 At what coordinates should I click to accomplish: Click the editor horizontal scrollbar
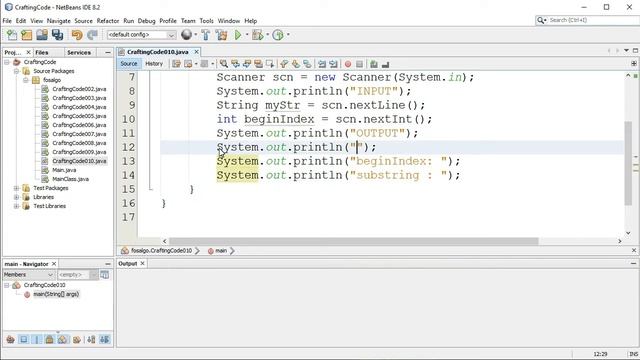[353, 241]
